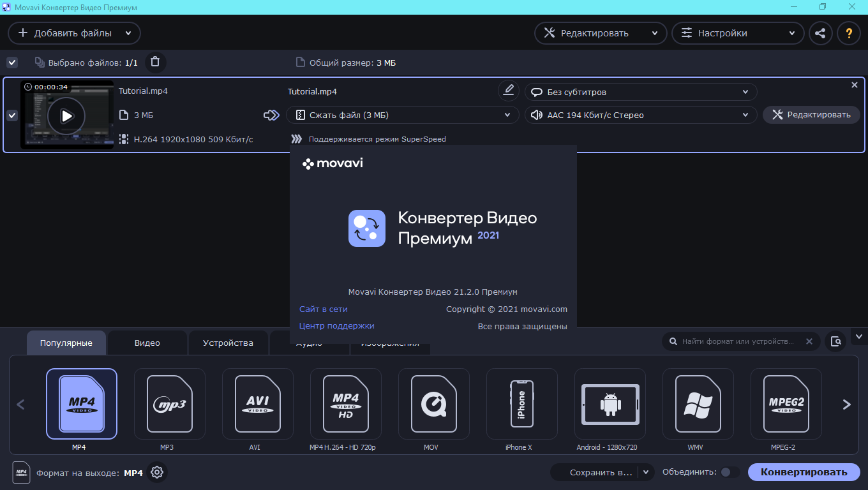Choose the MP3 format preset

coord(170,404)
